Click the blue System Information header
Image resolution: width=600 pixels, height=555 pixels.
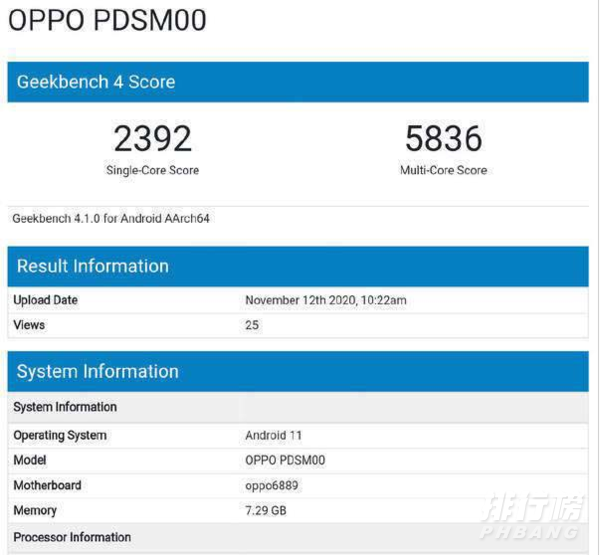pos(298,371)
